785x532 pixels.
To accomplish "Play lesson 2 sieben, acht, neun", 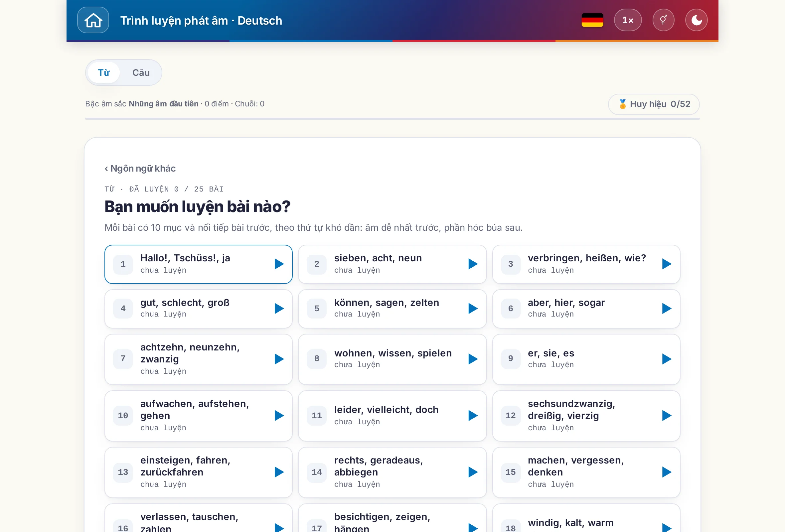I will [473, 264].
